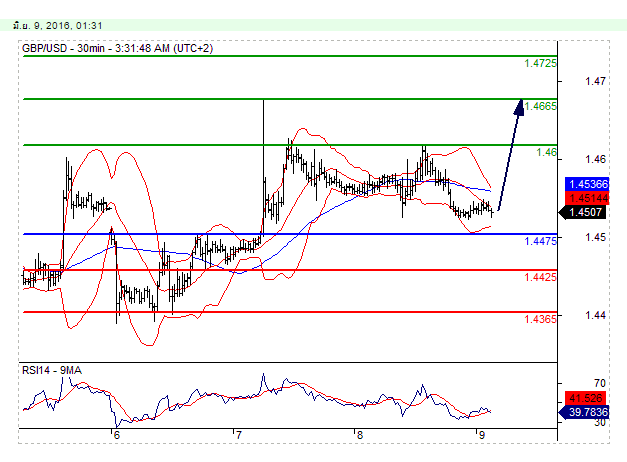
Task: Click the blue 1.45366 price tag
Action: 587,184
